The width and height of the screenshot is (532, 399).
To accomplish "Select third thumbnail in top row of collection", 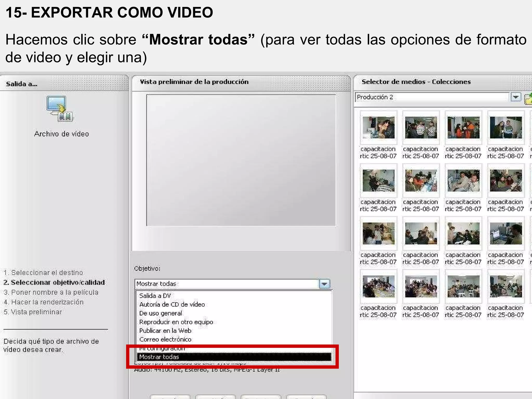I will pos(463,127).
